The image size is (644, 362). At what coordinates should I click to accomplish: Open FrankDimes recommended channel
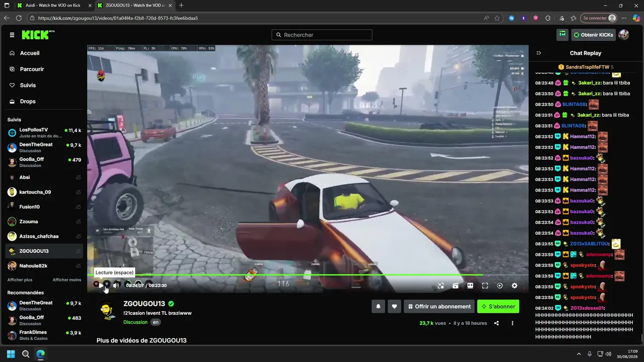pyautogui.click(x=44, y=335)
